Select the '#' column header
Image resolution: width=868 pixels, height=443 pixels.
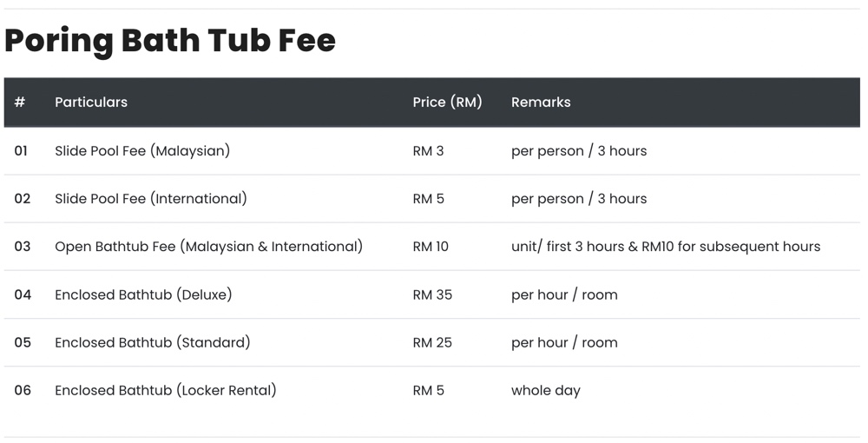(20, 102)
